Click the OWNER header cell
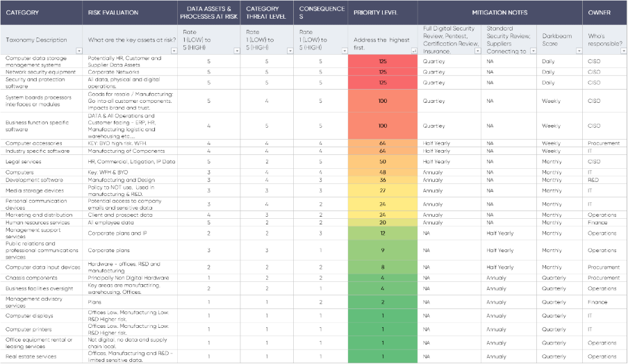Viewport: 628px width, 364px height. pyautogui.click(x=604, y=13)
